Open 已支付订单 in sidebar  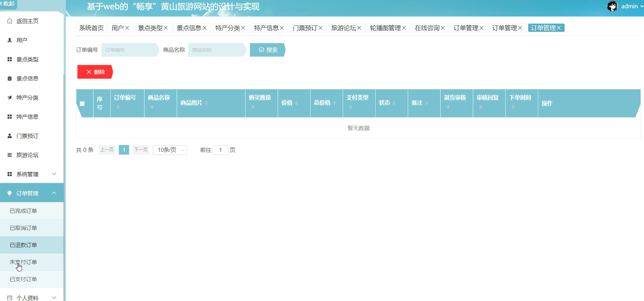click(32, 279)
